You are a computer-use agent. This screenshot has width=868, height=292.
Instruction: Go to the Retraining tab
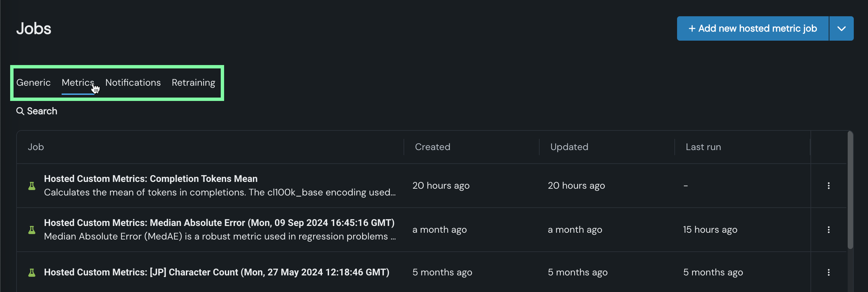pyautogui.click(x=193, y=83)
